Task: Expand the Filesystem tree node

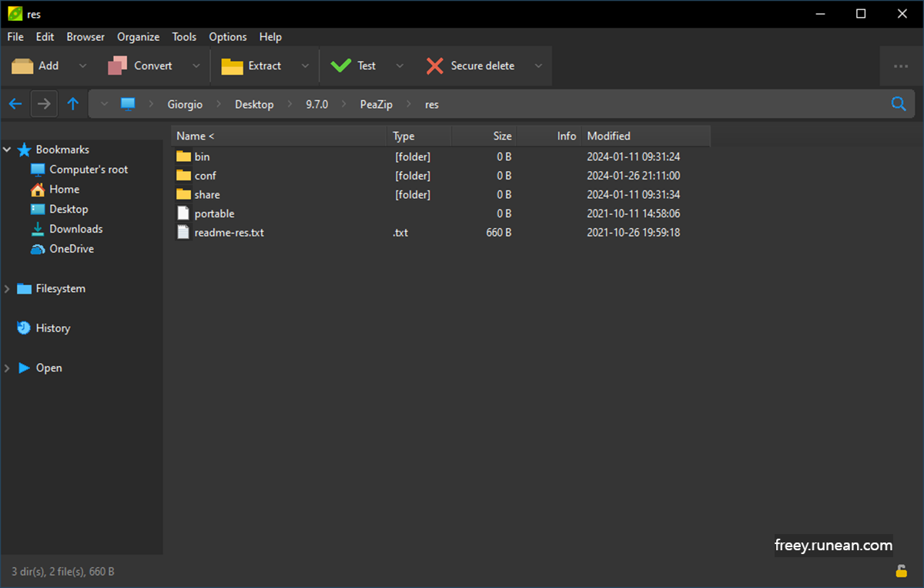Action: click(7, 289)
